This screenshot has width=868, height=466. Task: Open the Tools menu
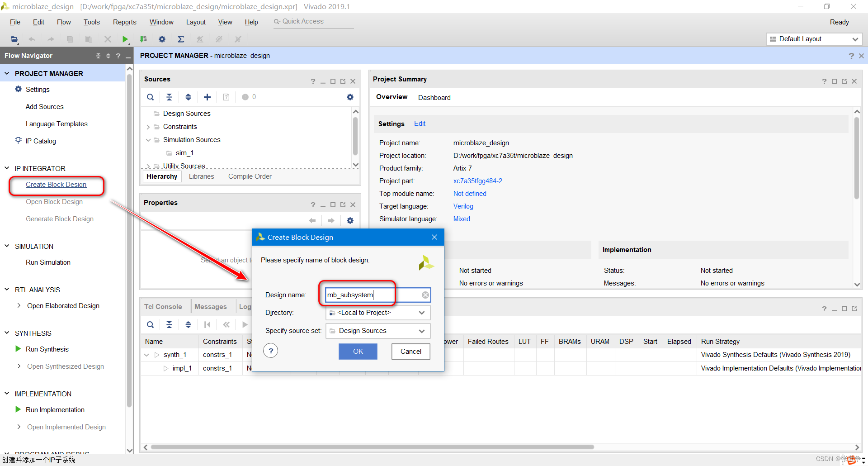pos(91,22)
